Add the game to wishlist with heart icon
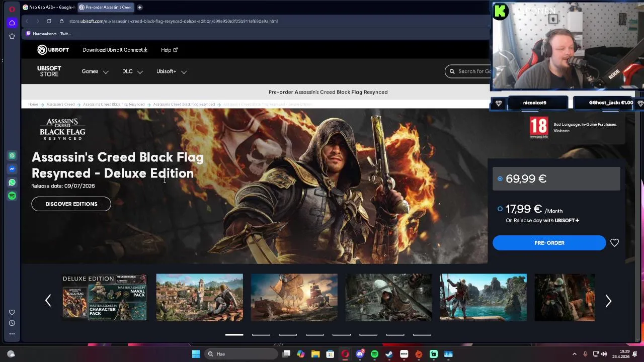The height and width of the screenshot is (362, 644). pyautogui.click(x=614, y=243)
